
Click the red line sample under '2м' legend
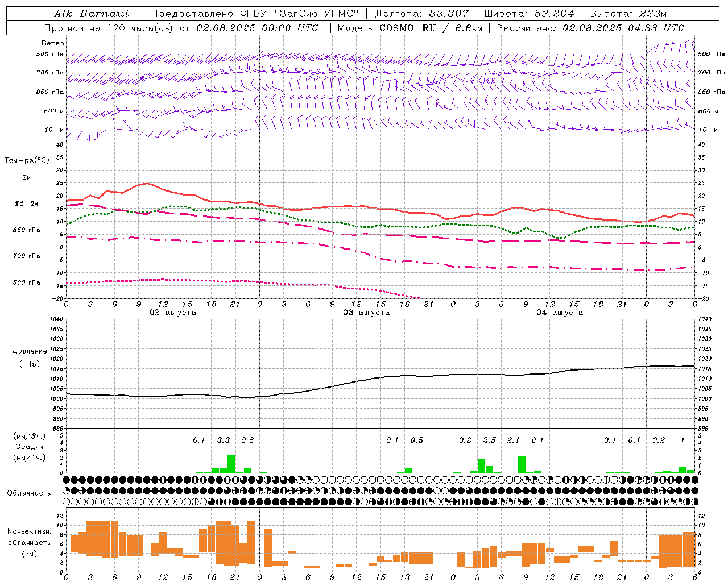click(x=26, y=184)
